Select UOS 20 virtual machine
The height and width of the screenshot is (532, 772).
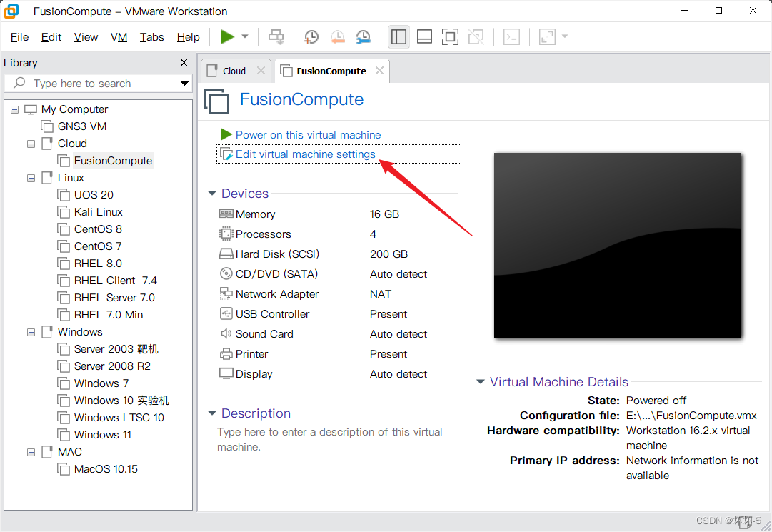pos(94,195)
